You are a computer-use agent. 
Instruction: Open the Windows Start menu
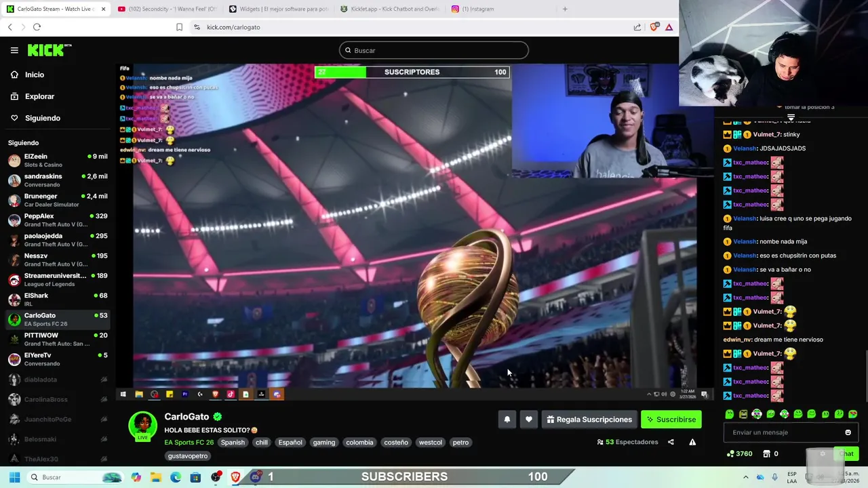[x=14, y=477]
